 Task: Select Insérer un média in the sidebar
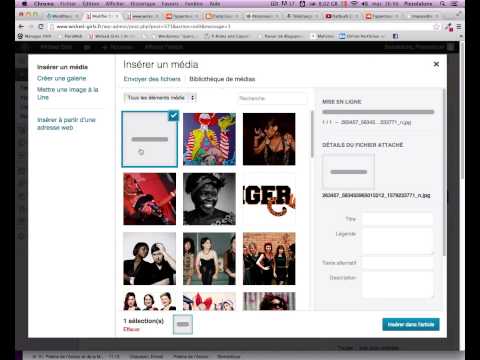pos(62,67)
